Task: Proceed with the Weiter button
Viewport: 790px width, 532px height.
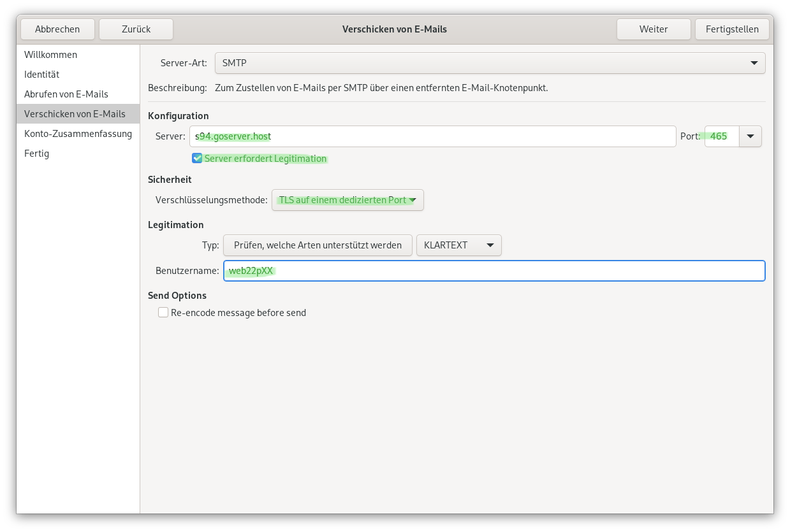Action: 654,29
